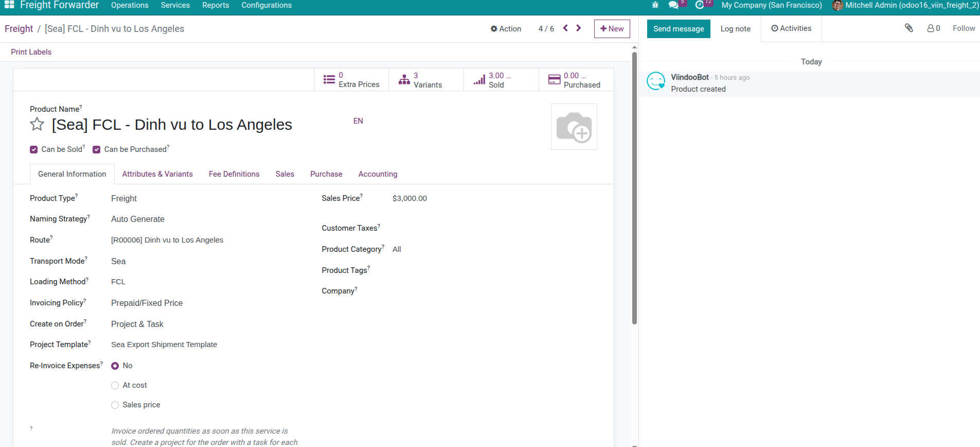Viewport: 980px width, 447px height.
Task: Open the apps grid menu icon
Action: coord(9,5)
